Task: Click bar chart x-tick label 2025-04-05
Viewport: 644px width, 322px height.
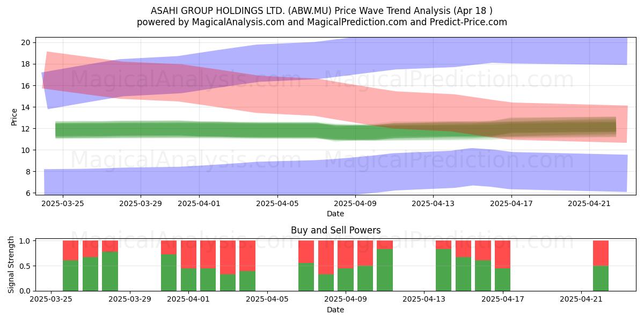Action: (267, 299)
